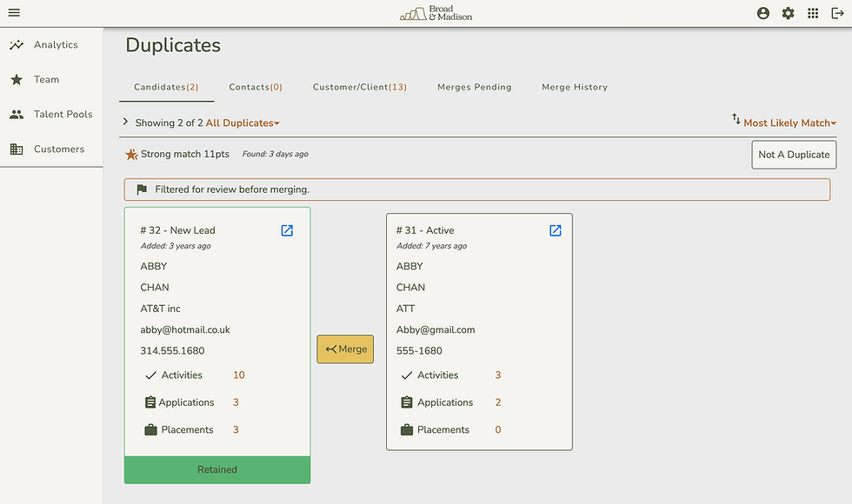
Task: Open candidate #32 in a new window
Action: tap(286, 230)
